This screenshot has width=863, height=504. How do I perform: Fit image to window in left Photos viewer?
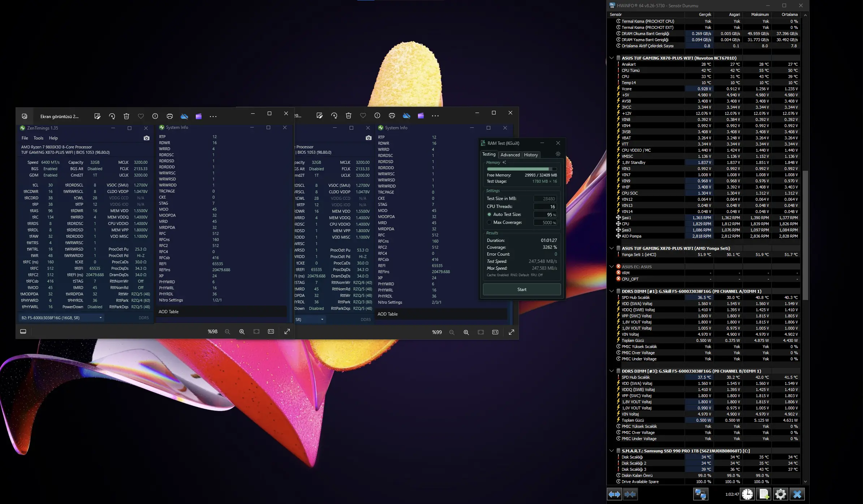(256, 331)
